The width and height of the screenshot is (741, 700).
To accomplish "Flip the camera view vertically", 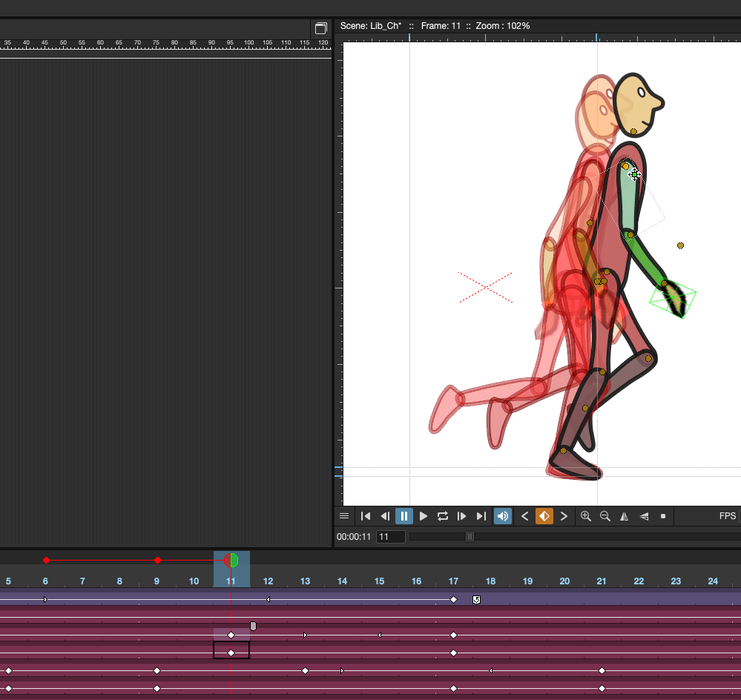I will pos(643,515).
